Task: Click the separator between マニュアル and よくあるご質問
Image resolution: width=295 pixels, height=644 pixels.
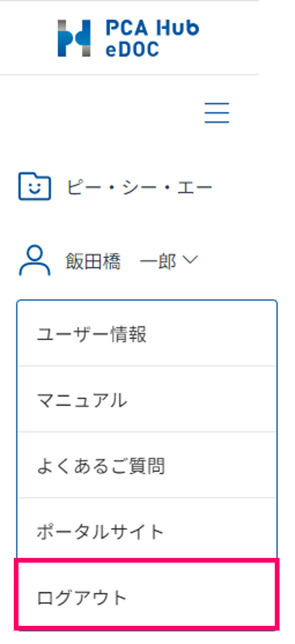Action: (x=147, y=432)
